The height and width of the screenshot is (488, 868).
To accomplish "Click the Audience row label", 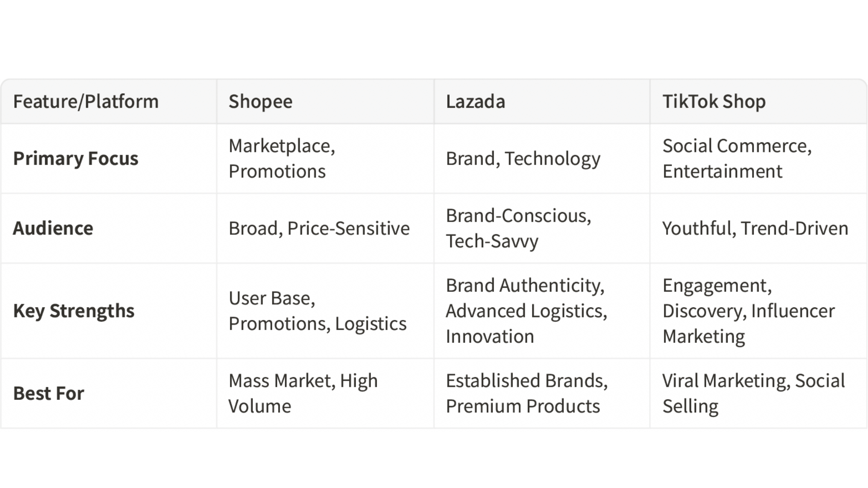I will click(109, 228).
